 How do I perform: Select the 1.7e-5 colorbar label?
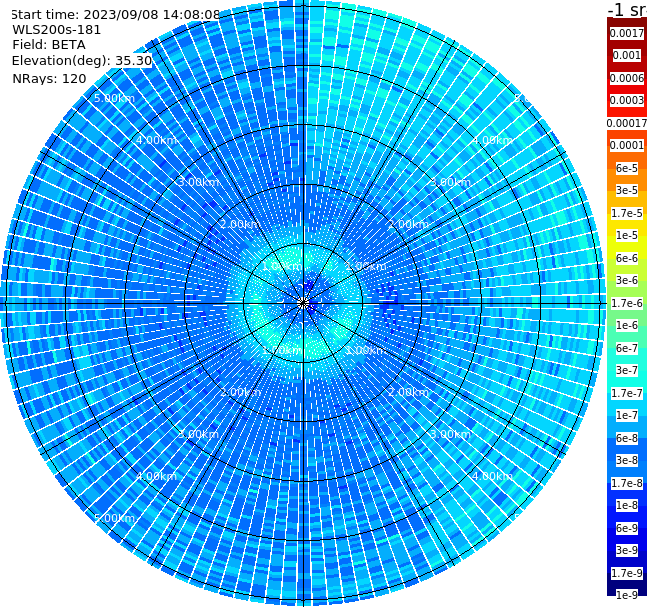click(627, 213)
